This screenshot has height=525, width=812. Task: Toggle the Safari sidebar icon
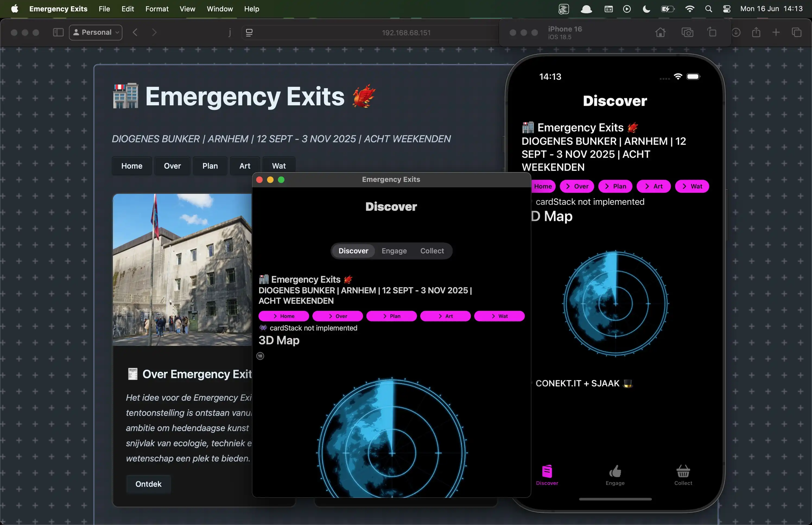[x=58, y=32]
